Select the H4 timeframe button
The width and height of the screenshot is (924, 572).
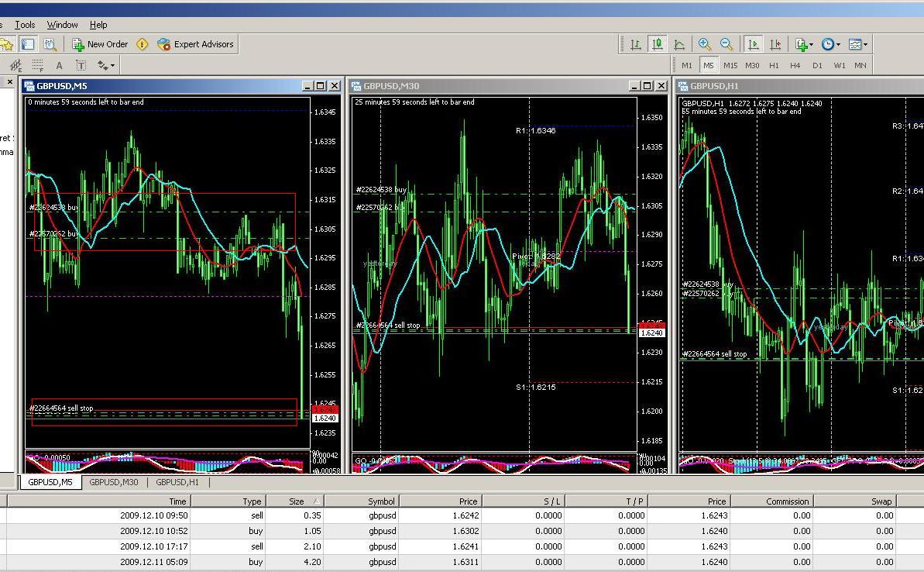(795, 66)
